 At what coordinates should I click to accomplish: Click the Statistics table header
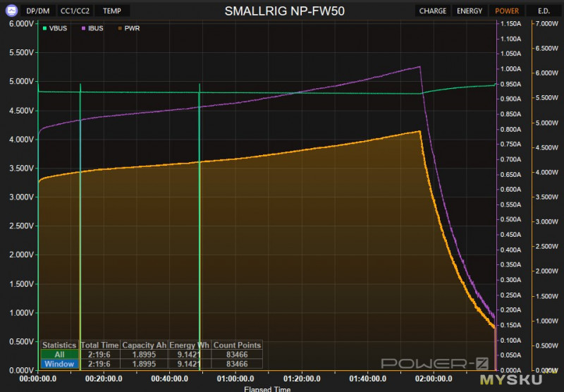tap(59, 345)
